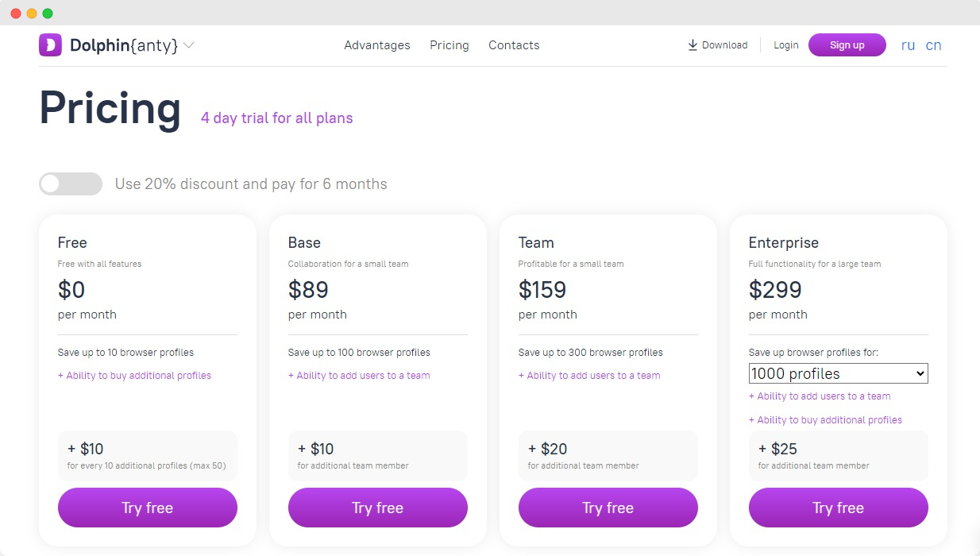
Task: Click Free plan's ability to buy additional profiles
Action: [135, 376]
